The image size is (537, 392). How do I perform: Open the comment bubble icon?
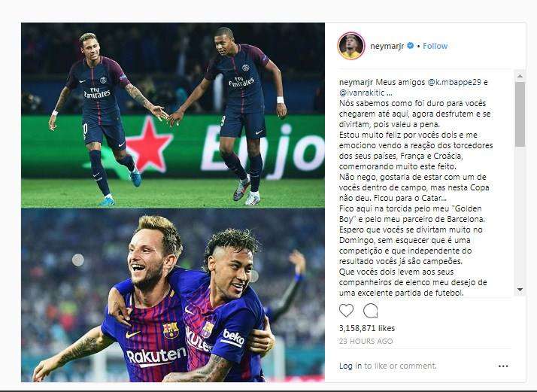point(370,311)
